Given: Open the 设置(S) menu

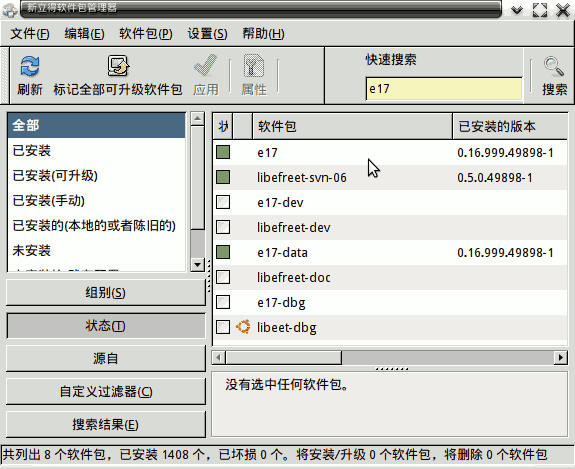Looking at the screenshot, I should click(207, 34).
